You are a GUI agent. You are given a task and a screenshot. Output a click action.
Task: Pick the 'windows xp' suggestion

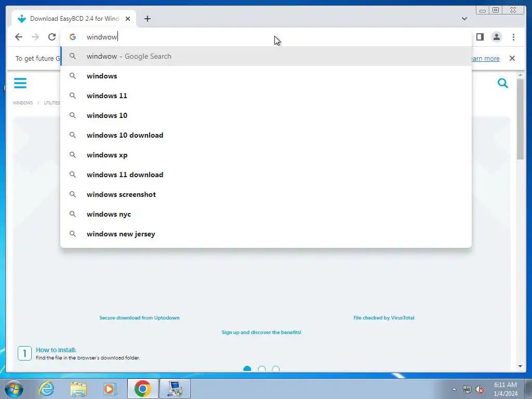[266, 155]
